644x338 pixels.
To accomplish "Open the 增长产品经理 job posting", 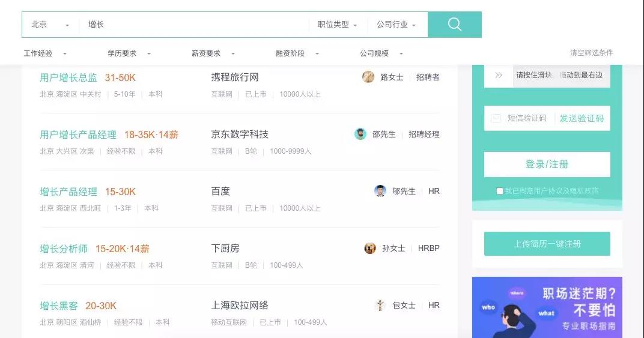I will point(68,192).
